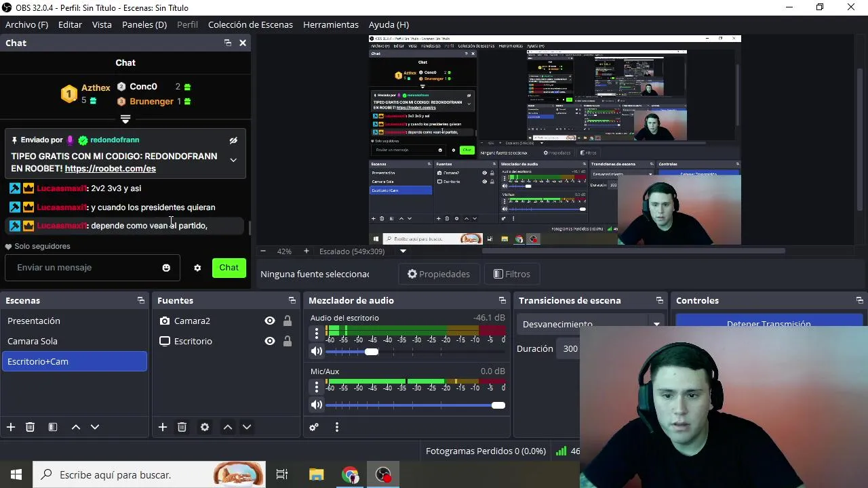The height and width of the screenshot is (488, 868).
Task: Pop out the Escenas panel
Action: (x=141, y=300)
